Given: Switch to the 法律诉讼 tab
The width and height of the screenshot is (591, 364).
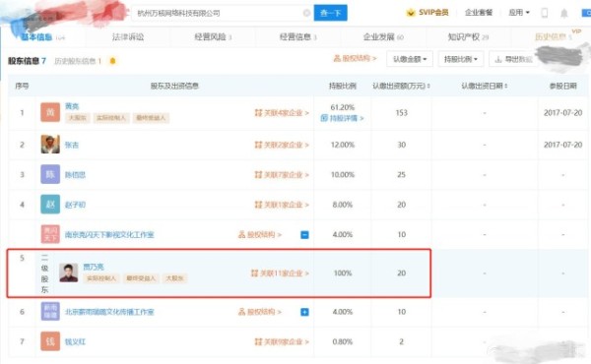Looking at the screenshot, I should click(128, 36).
